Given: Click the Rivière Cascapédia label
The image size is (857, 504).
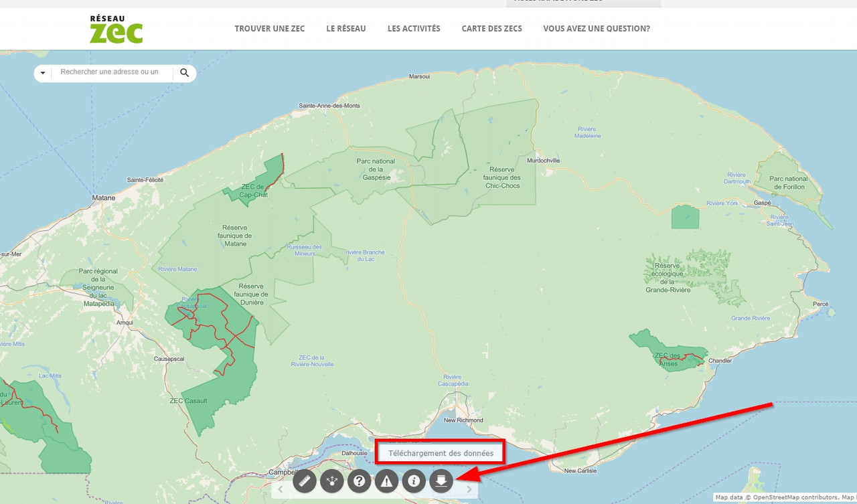Looking at the screenshot, I should click(x=452, y=380).
